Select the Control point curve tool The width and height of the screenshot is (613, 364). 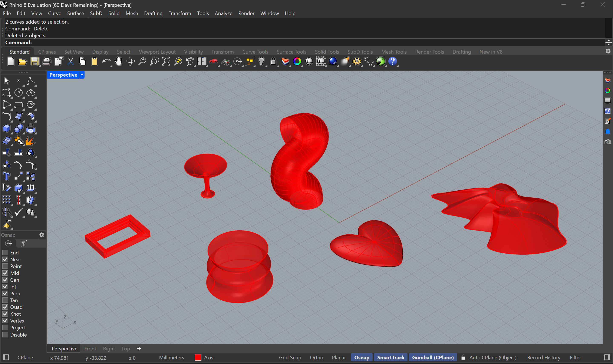coord(30,81)
